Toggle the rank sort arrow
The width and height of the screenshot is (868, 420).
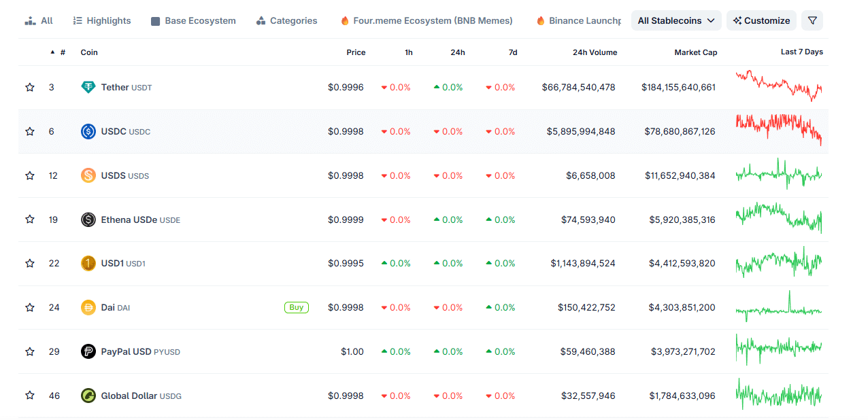pos(52,52)
